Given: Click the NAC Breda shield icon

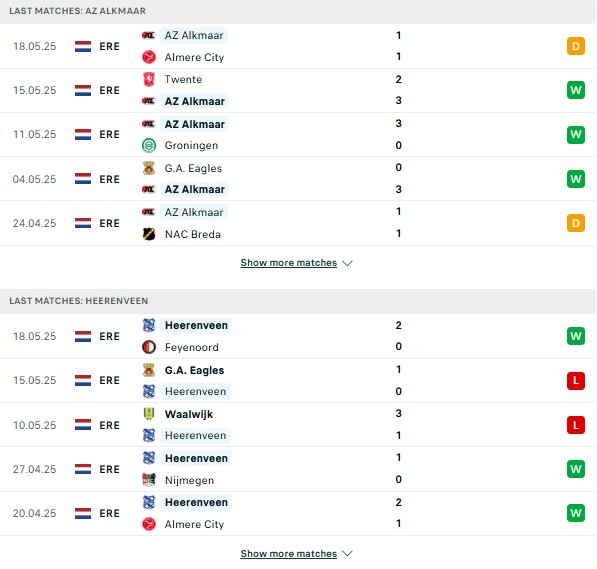Looking at the screenshot, I should click(x=149, y=234).
